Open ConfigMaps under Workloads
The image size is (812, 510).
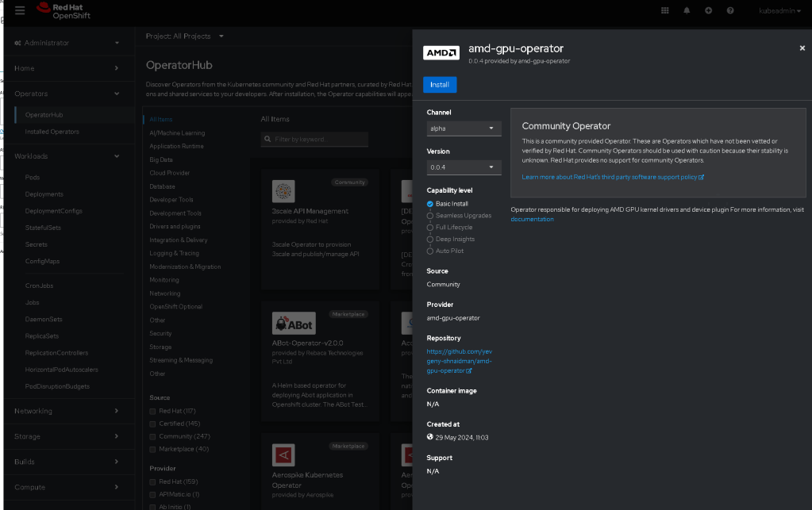pos(42,261)
